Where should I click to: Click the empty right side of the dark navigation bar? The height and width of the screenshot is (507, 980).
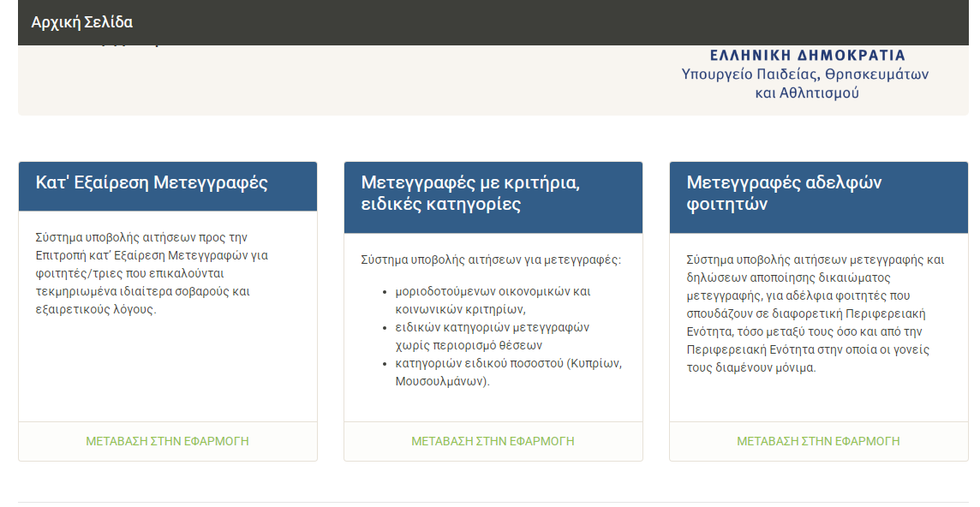click(x=600, y=22)
